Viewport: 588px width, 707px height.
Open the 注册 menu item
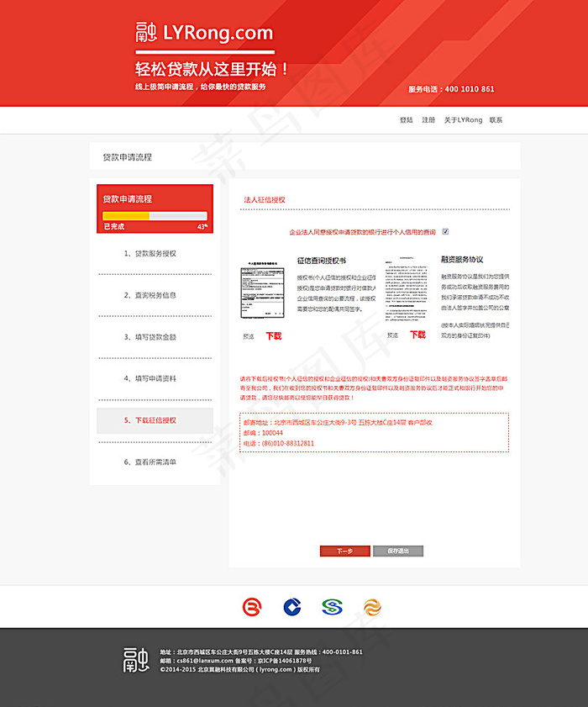coord(428,120)
